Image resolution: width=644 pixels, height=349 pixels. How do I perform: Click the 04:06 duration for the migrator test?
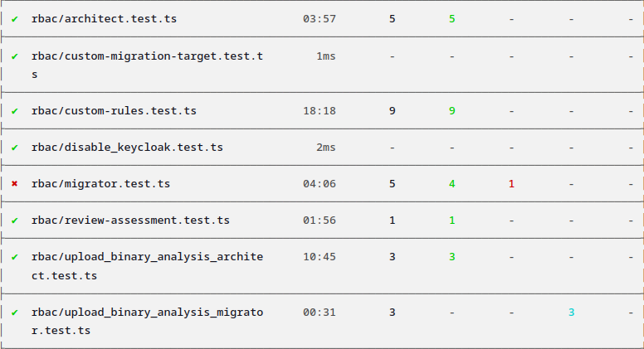coord(320,183)
